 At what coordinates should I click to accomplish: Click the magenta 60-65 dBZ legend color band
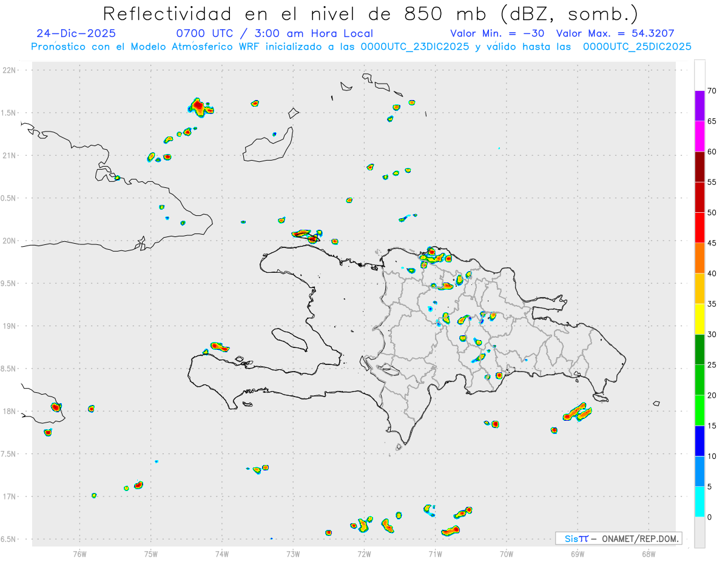pos(699,136)
